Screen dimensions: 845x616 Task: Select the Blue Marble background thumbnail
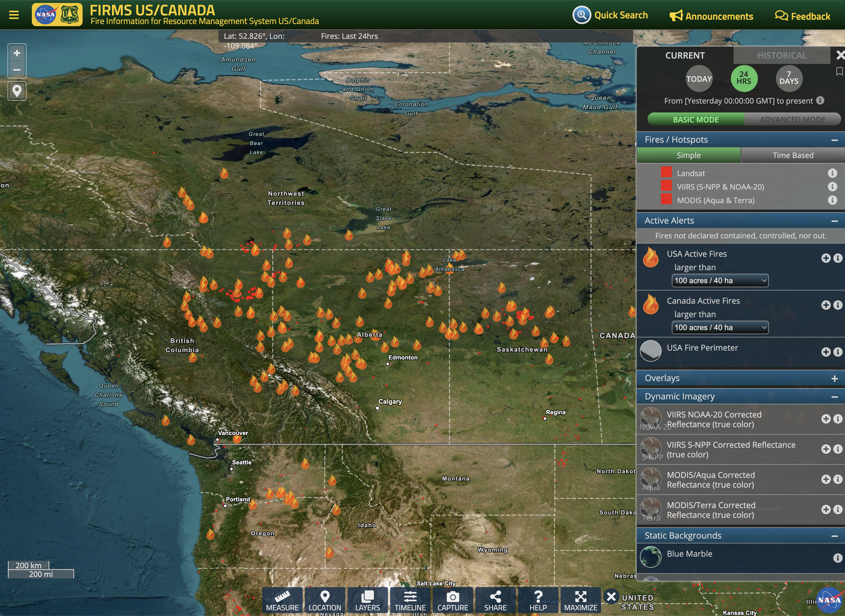650,556
